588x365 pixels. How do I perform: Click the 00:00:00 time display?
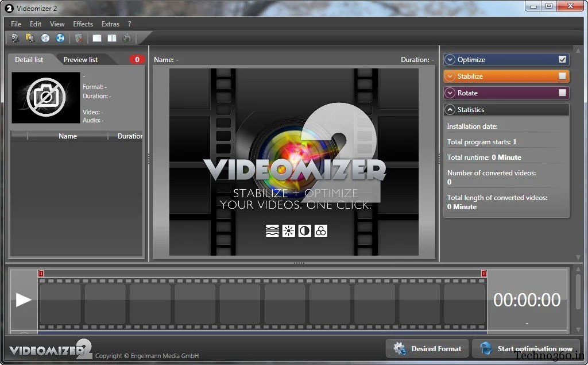pos(527,299)
